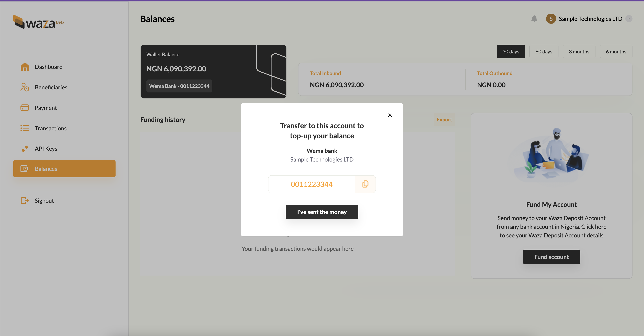Image resolution: width=644 pixels, height=336 pixels.
Task: Choose the 3 months period
Action: (x=579, y=52)
